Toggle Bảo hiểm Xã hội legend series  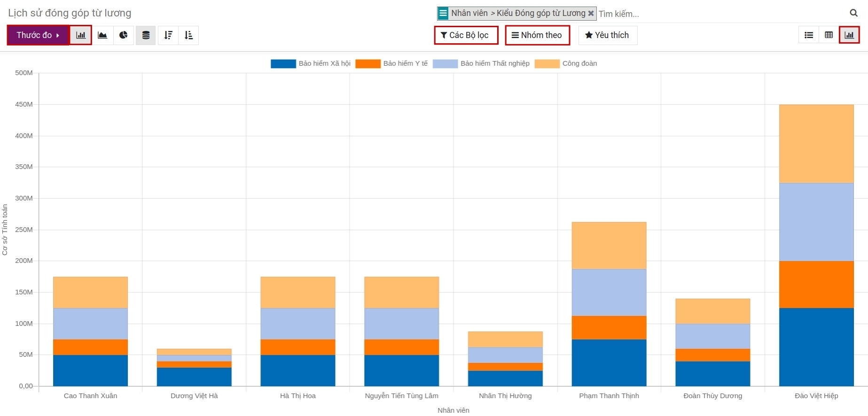click(x=324, y=63)
